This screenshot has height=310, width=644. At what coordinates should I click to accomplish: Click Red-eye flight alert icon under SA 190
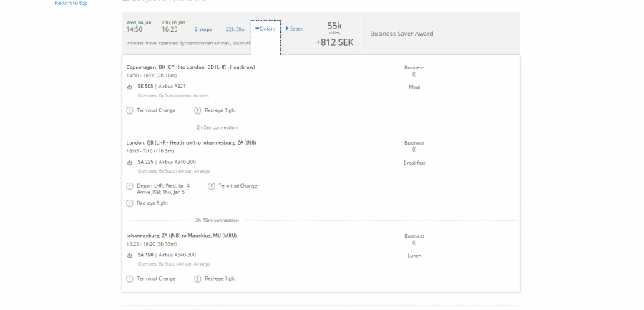[197, 278]
